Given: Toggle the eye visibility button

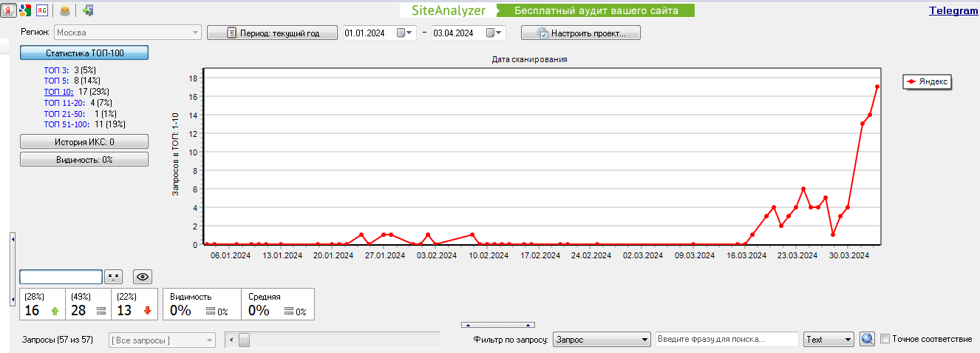Looking at the screenshot, I should pos(143,277).
